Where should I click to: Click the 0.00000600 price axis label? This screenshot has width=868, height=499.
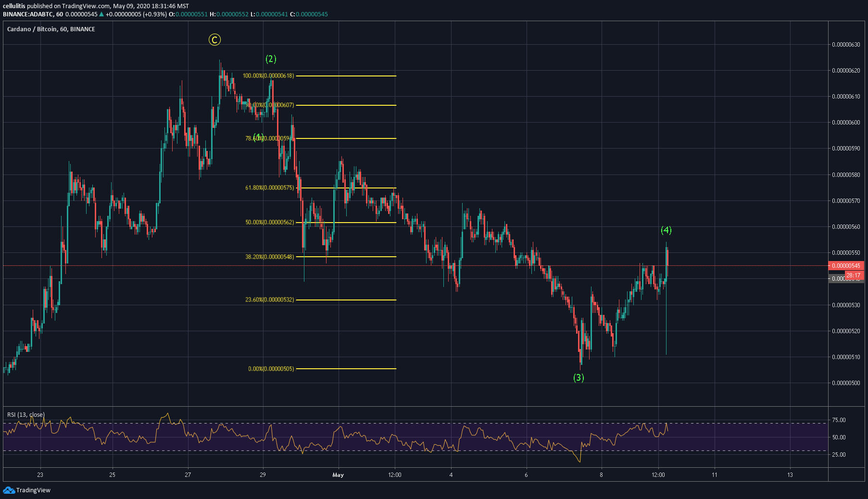pos(846,123)
